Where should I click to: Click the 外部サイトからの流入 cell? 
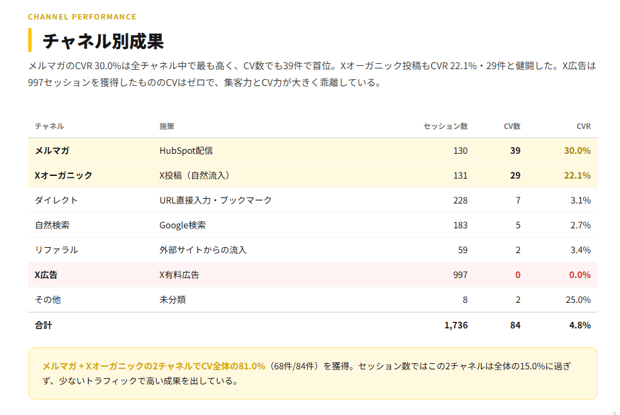[203, 250]
